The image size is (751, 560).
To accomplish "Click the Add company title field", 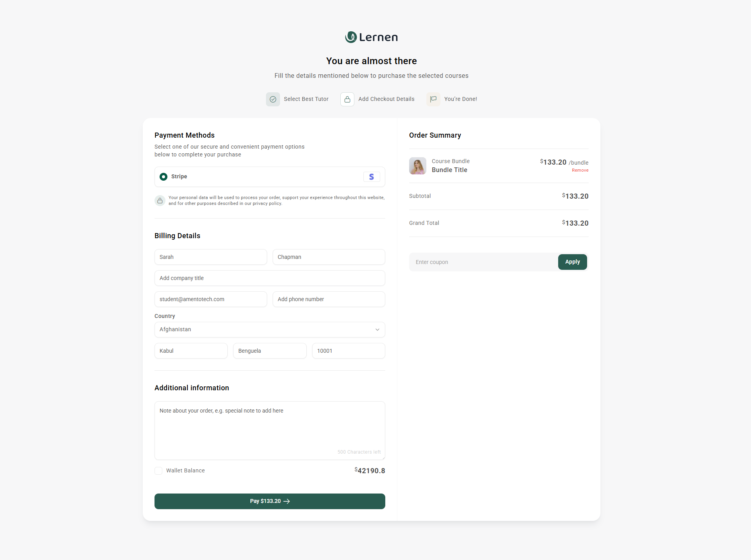I will 270,278.
